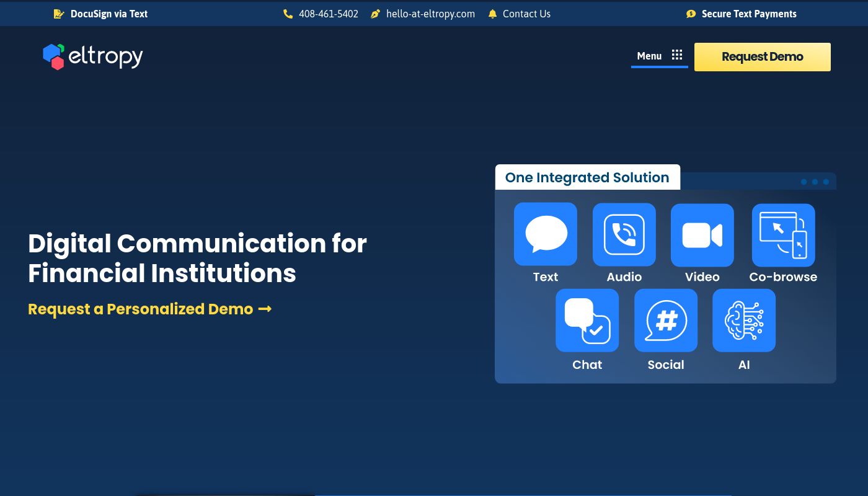This screenshot has height=496, width=868.
Task: Open DocuSign via Text link
Action: 108,14
